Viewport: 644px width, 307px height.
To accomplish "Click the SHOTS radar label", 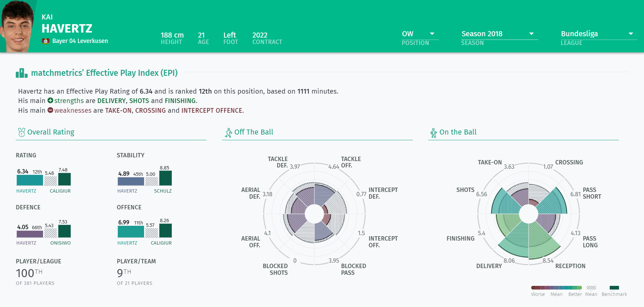I will (x=465, y=190).
